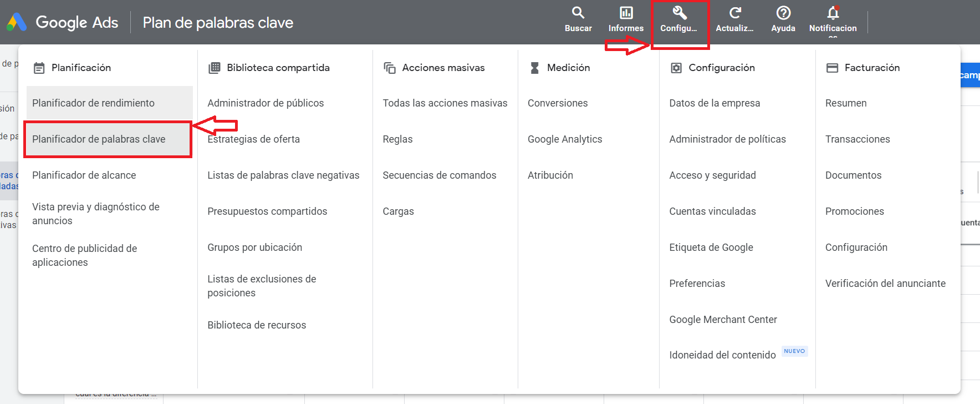Screen dimensions: 980x404
Task: Select Estrategias de oferta
Action: pos(253,139)
